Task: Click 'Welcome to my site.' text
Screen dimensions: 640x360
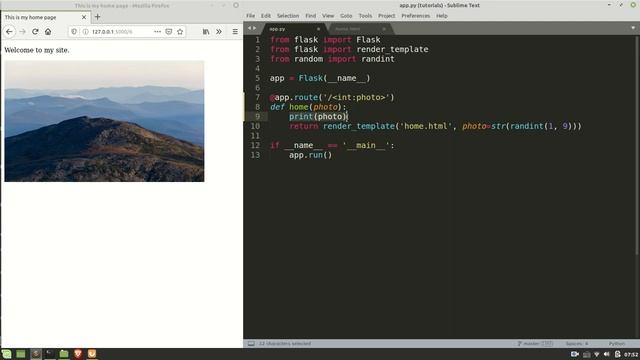Action: 37,50
